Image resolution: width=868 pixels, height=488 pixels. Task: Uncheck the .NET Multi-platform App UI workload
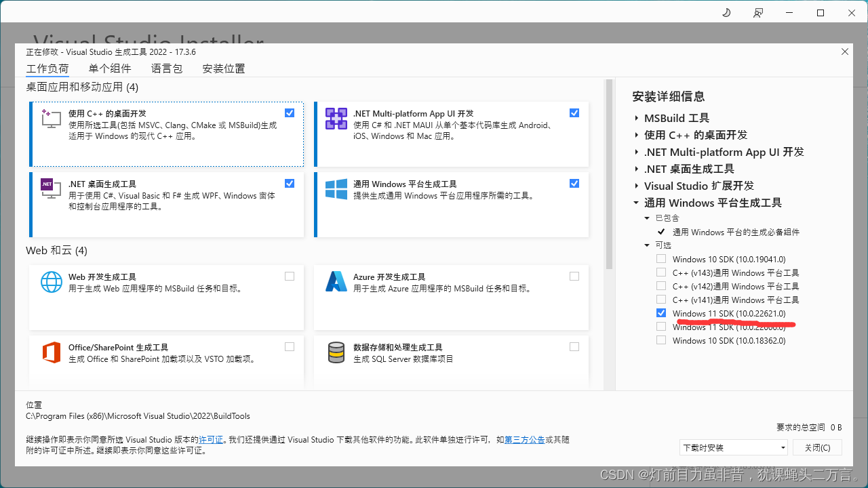pyautogui.click(x=574, y=113)
